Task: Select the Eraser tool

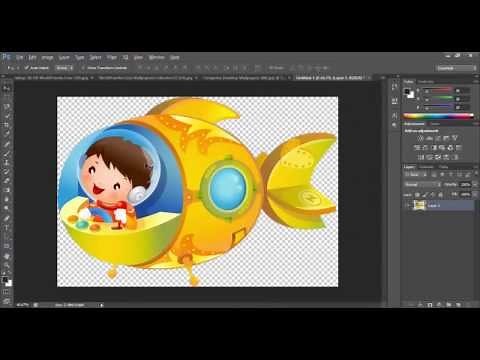Action: click(x=6, y=181)
